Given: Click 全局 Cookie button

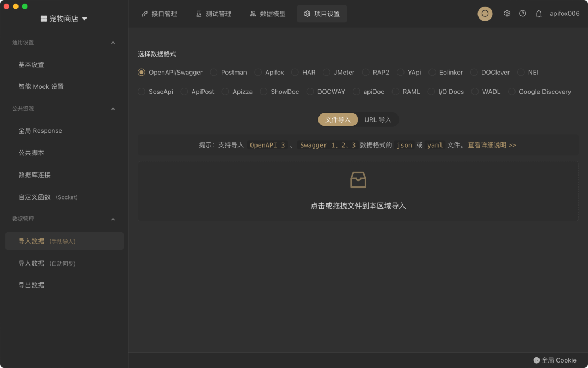Looking at the screenshot, I should click(555, 360).
